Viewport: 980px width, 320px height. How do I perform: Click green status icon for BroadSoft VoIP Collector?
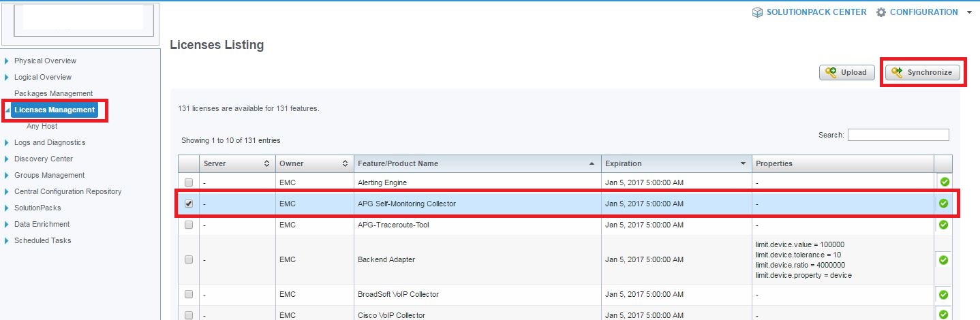944,295
